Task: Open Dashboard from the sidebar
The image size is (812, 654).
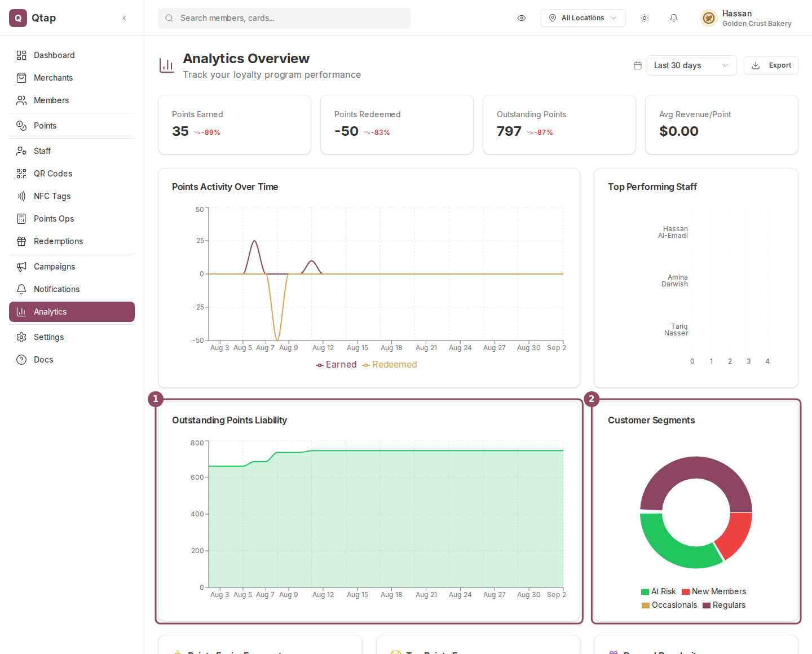Action: [x=72, y=55]
